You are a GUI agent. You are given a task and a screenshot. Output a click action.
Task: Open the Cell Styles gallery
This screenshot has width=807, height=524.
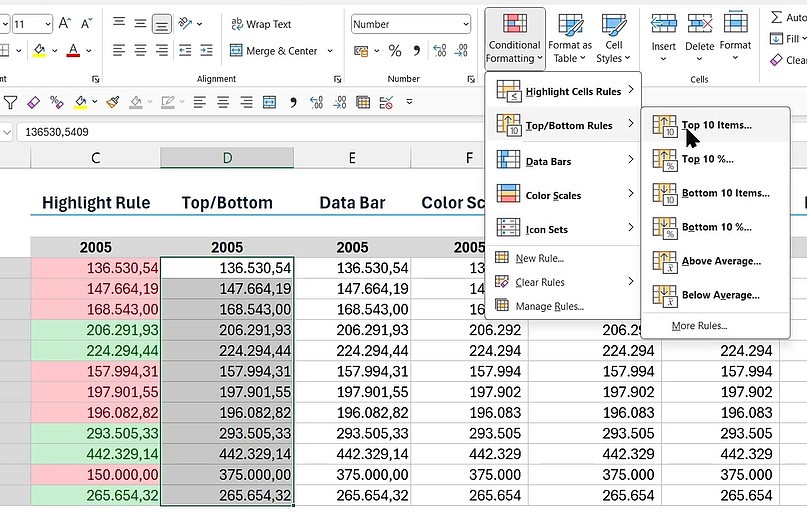614,38
